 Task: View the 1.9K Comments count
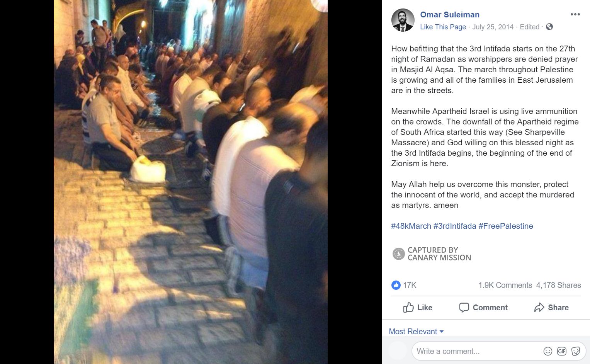[x=505, y=285]
